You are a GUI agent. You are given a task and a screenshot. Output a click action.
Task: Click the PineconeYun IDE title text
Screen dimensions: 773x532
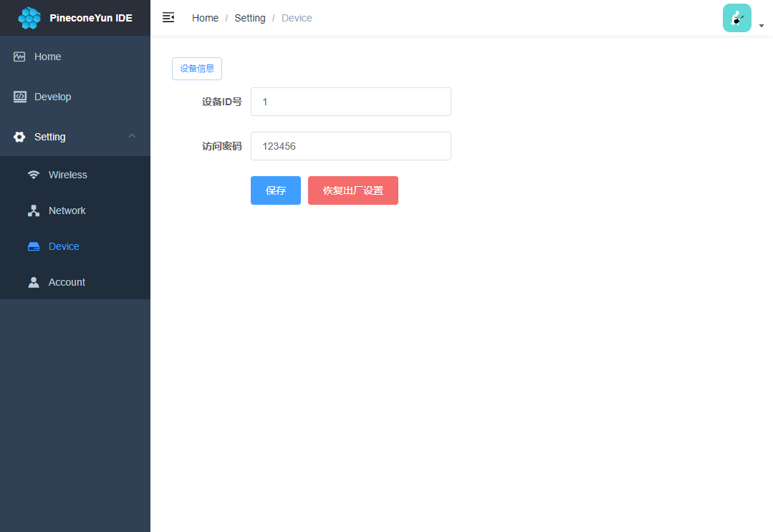[91, 18]
